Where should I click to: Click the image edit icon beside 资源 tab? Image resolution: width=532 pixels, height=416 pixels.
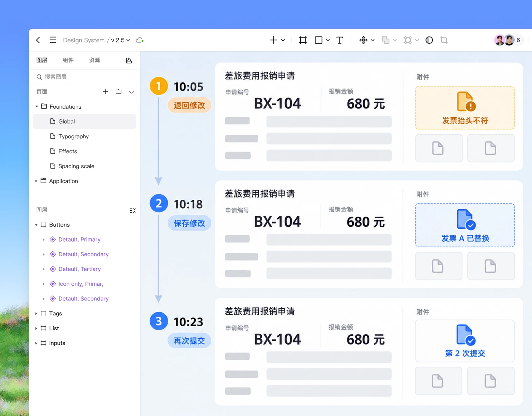[x=129, y=60]
